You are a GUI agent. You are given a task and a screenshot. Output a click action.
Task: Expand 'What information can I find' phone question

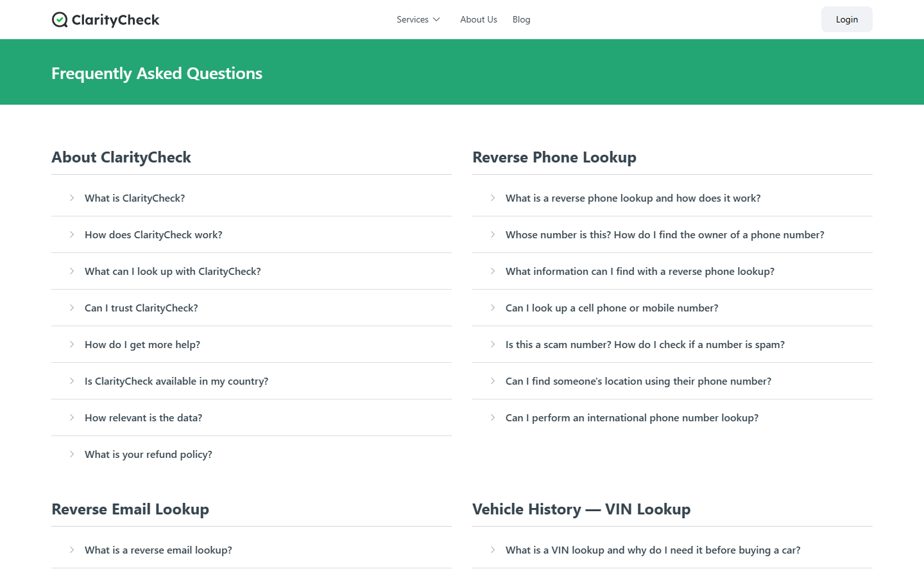pyautogui.click(x=672, y=271)
